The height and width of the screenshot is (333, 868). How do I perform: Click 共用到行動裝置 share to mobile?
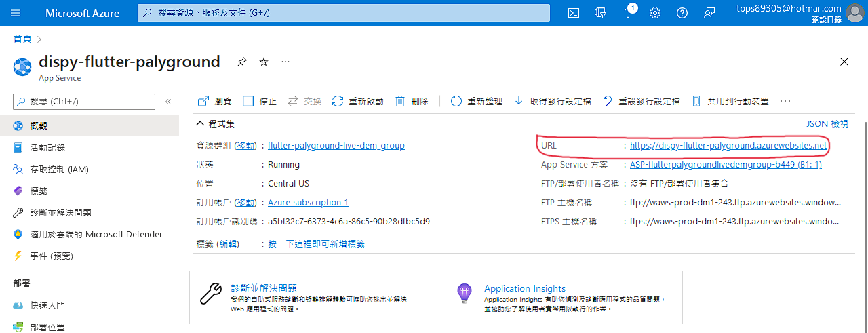coord(730,101)
